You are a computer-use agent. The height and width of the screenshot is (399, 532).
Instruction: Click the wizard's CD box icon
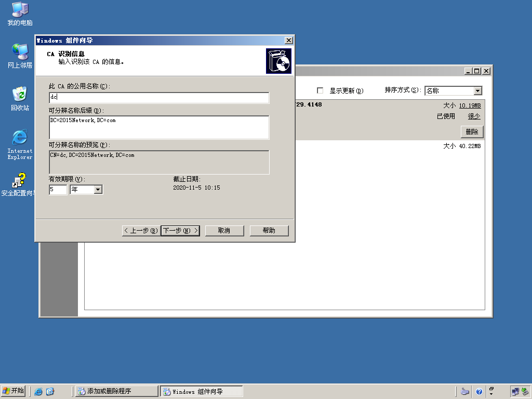[278, 61]
